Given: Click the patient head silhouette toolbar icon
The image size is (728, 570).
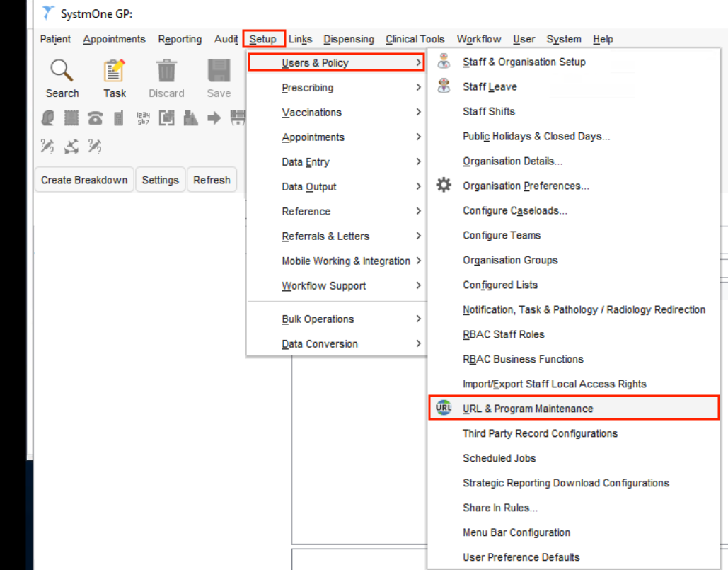Looking at the screenshot, I should click(x=48, y=118).
